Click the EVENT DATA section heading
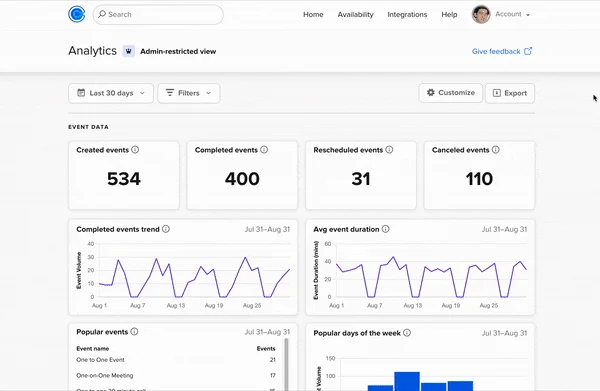Image resolution: width=600 pixels, height=391 pixels. click(88, 127)
